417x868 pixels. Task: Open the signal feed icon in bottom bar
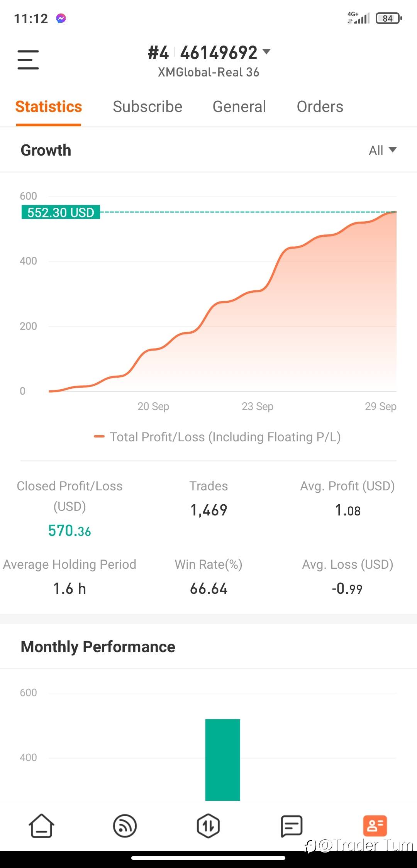point(125,826)
